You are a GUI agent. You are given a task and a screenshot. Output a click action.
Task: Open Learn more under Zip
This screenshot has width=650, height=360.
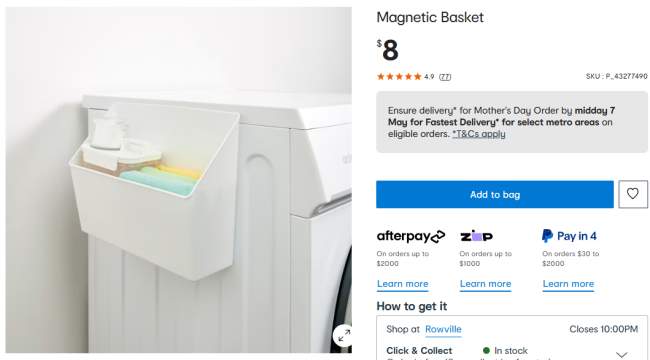tap(485, 284)
